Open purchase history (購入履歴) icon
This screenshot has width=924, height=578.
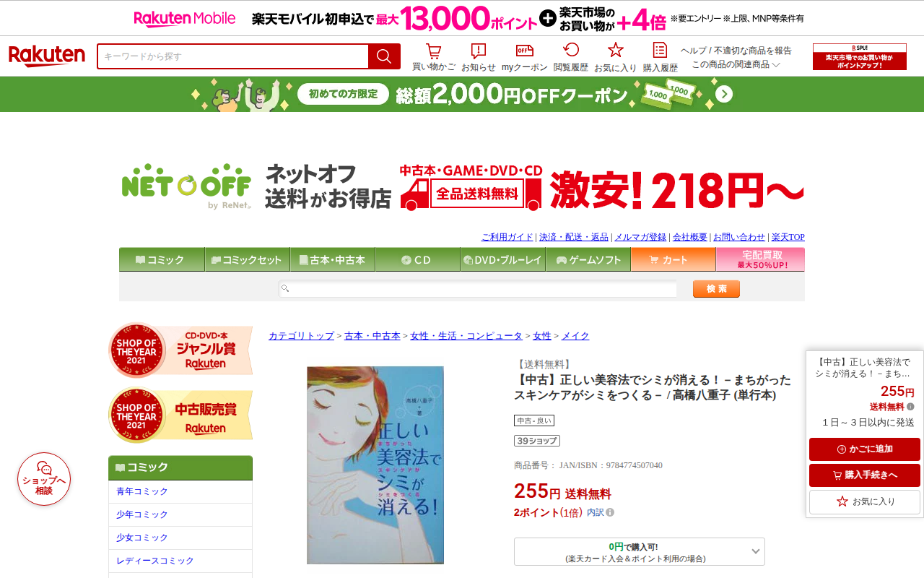click(660, 51)
